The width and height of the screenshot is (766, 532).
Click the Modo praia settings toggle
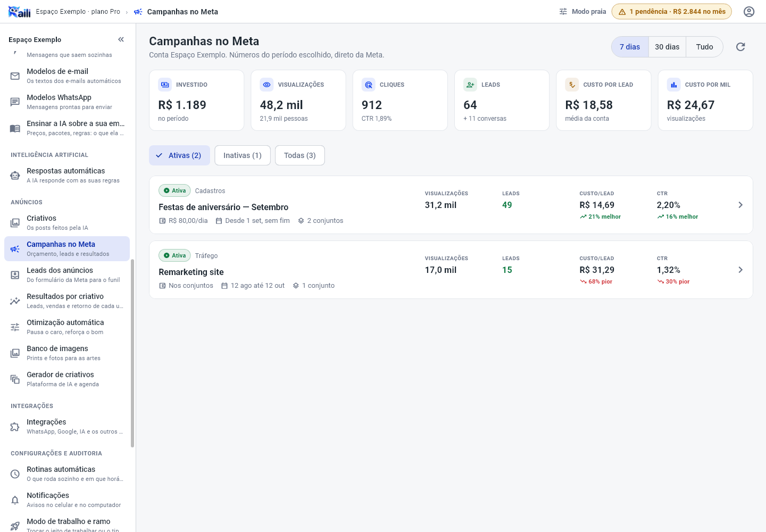click(x=582, y=12)
